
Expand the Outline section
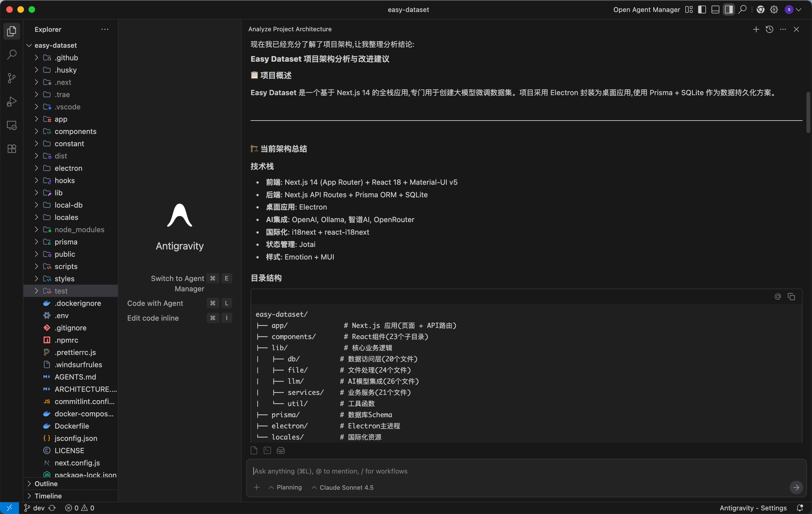[x=46, y=483]
